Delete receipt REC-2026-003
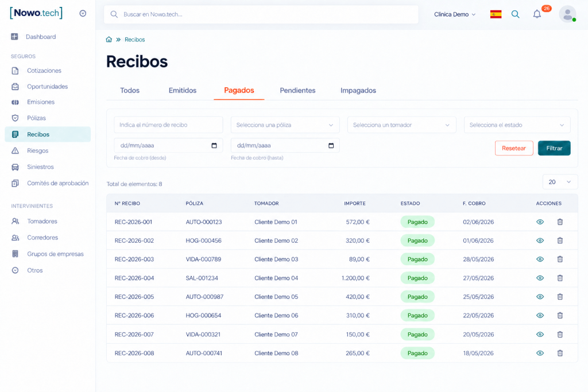The height and width of the screenshot is (392, 588). [x=560, y=259]
